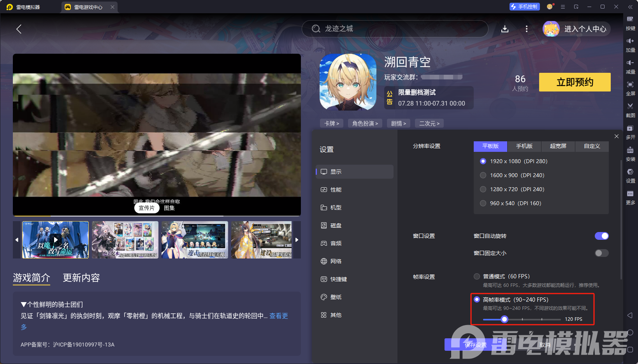The image size is (638, 364).
Task: Click the user avatar icon
Action: (x=551, y=29)
